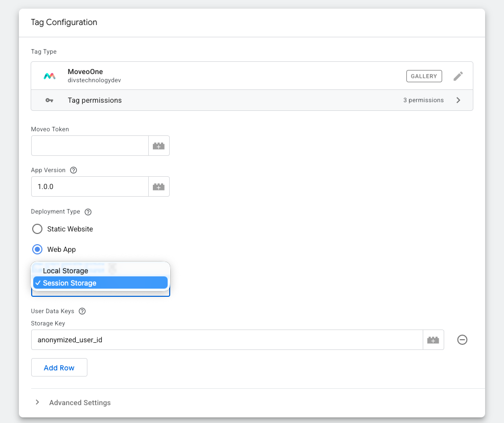This screenshot has height=423, width=504.
Task: Open App Version help tooltip
Action: (x=74, y=170)
